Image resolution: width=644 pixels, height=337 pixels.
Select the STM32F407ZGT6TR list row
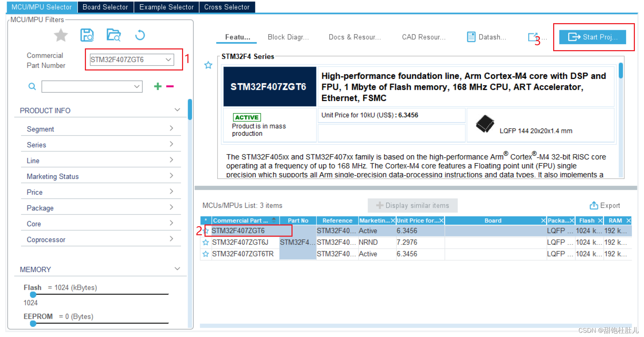coord(416,254)
